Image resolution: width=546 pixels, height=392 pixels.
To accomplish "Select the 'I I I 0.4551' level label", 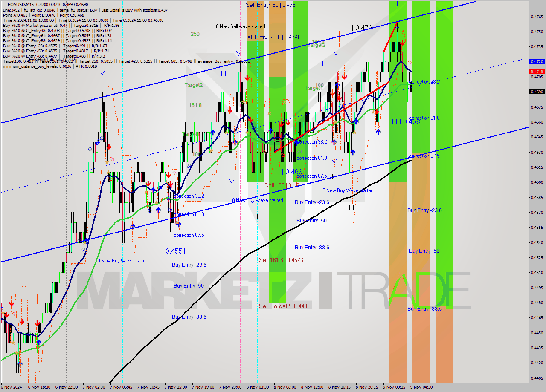I will [170, 251].
